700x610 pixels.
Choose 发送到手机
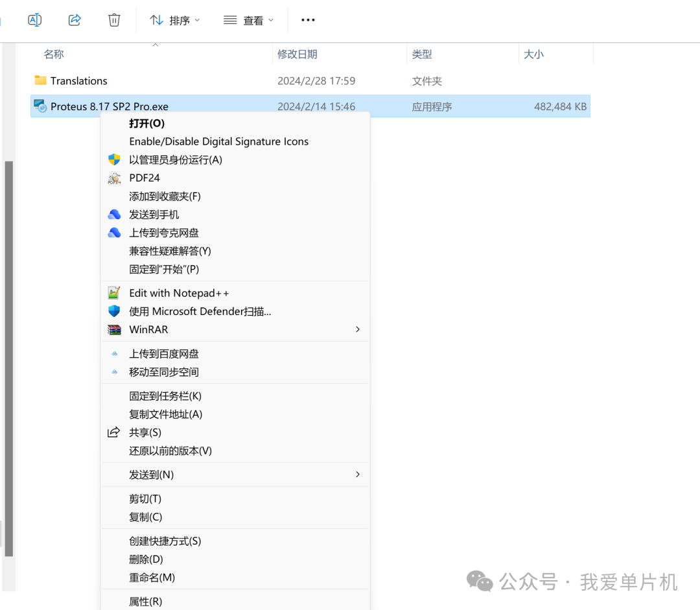pos(154,215)
